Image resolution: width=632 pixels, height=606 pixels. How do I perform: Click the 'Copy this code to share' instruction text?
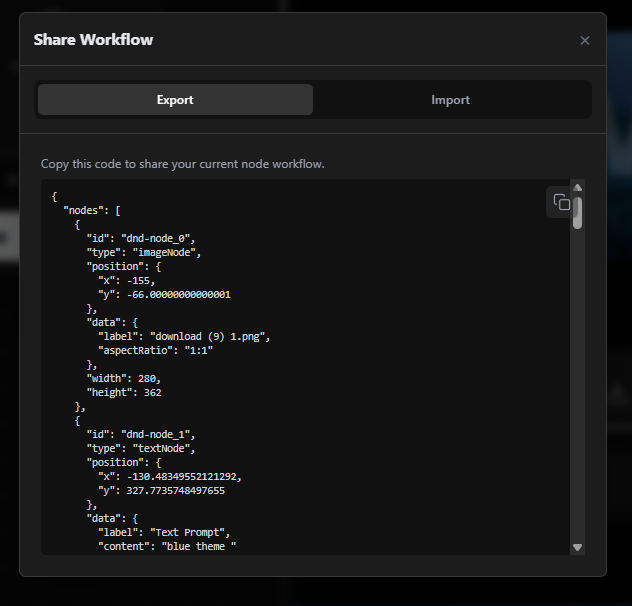[x=183, y=164]
